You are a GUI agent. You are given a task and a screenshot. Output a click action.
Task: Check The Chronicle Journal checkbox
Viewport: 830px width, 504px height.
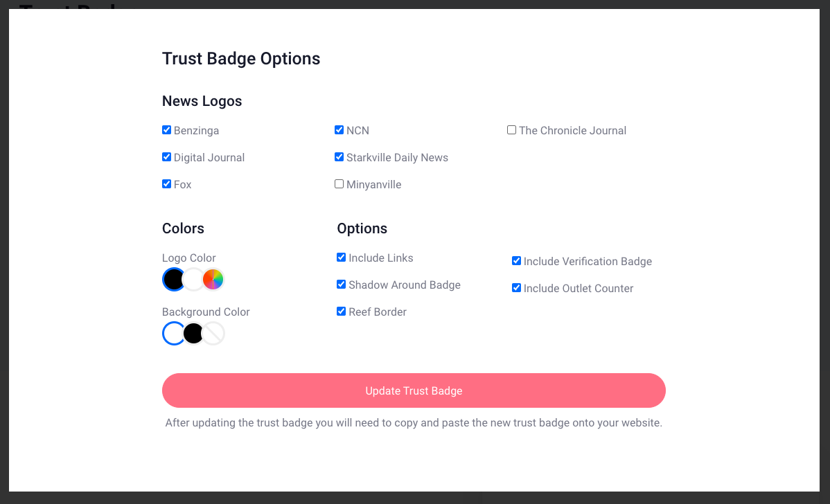click(512, 130)
